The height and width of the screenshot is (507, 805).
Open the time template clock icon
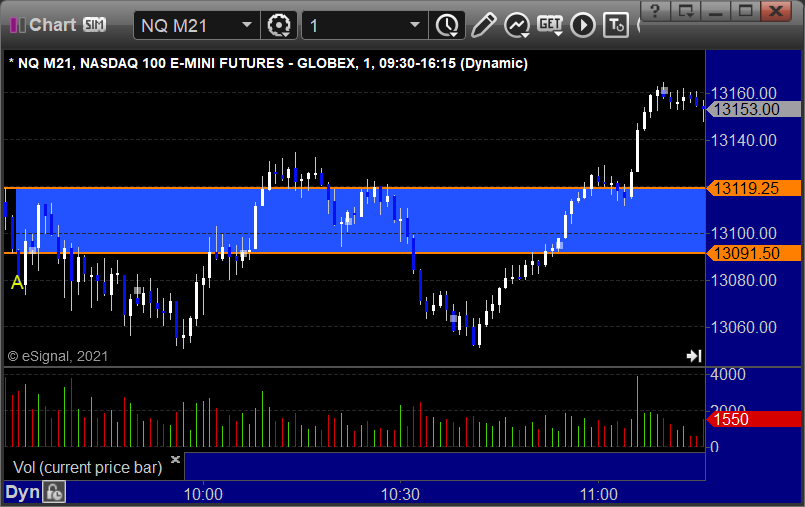[x=447, y=25]
